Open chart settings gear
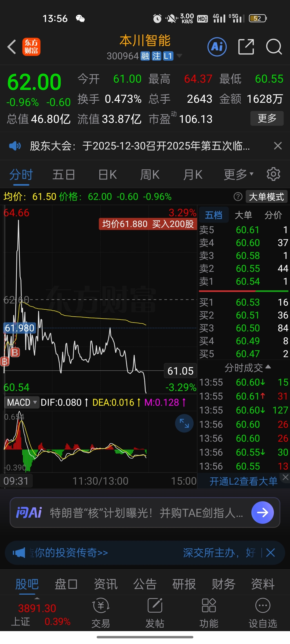This screenshot has height=644, width=290. 273,174
